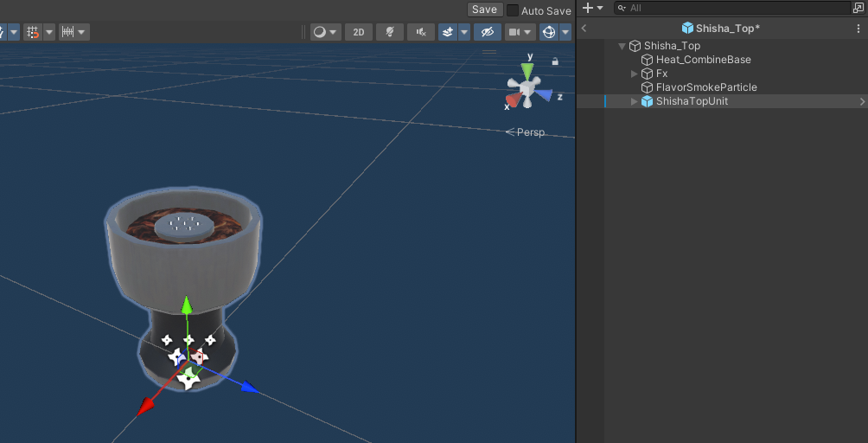Click the green Y move arrow handle
868x443 pixels.
point(187,304)
